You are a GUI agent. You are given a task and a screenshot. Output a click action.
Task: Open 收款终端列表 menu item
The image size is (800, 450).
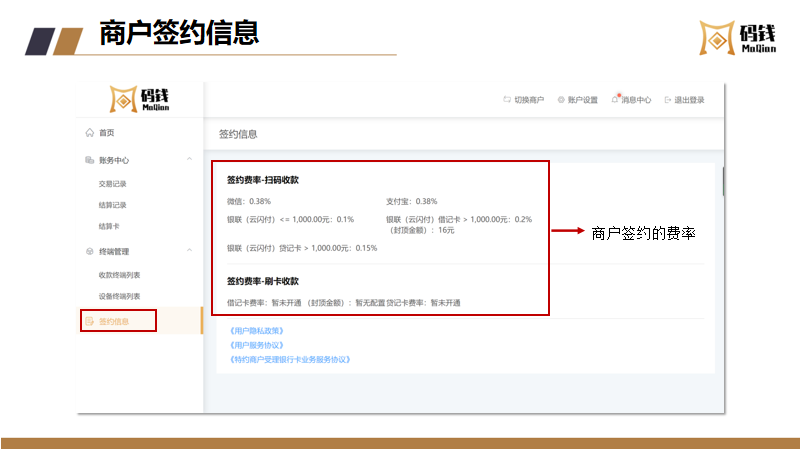119,274
